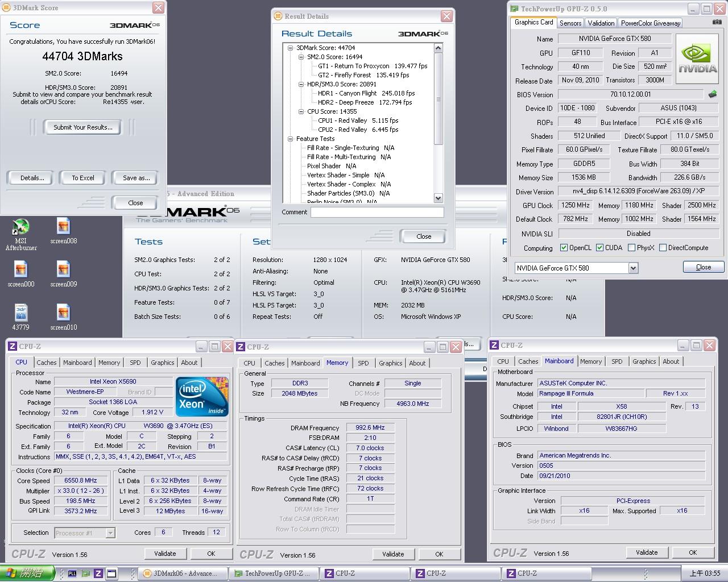Click OK in middle CPU-Z window
Screen dimensions: 728x582
tap(439, 554)
